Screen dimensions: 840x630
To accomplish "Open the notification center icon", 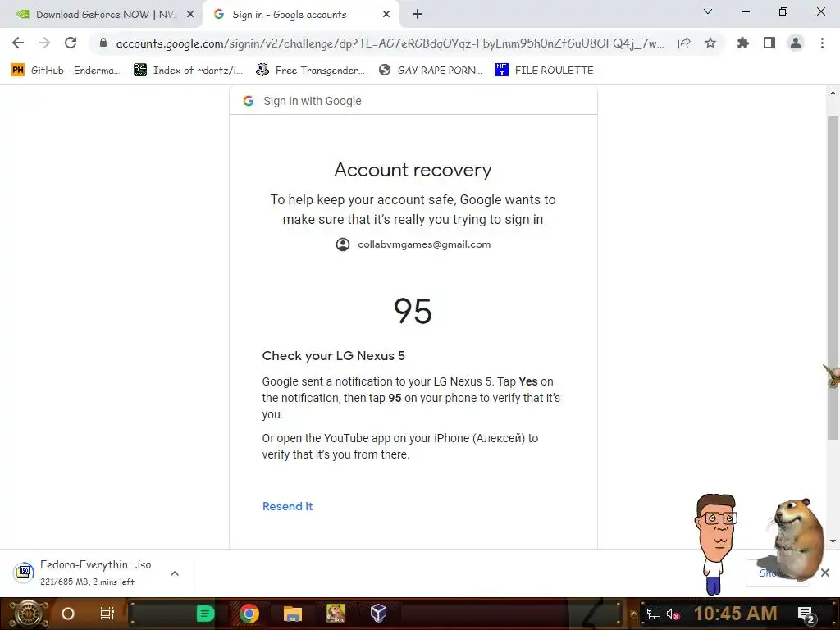I will (x=806, y=614).
